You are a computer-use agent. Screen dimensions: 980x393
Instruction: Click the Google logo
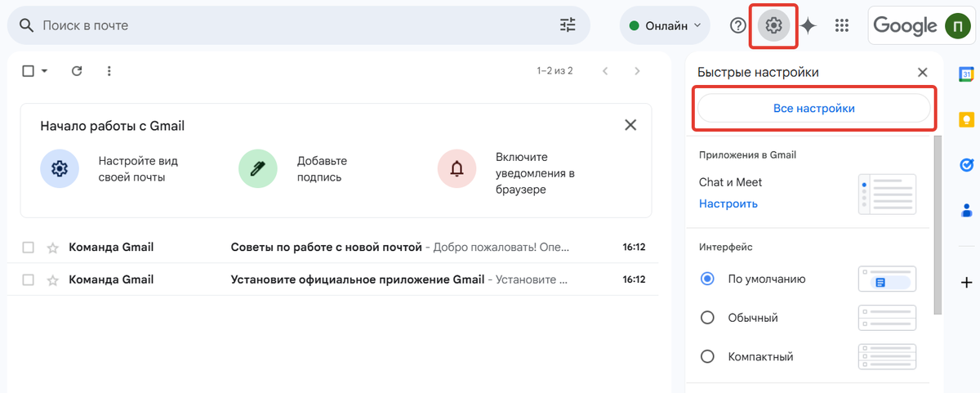coord(905,25)
